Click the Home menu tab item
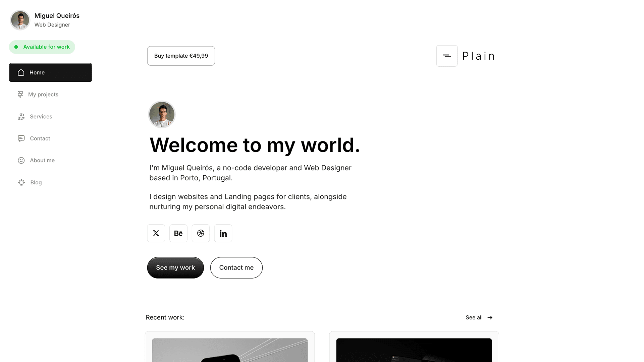Viewport: 644px width, 362px height. point(50,72)
